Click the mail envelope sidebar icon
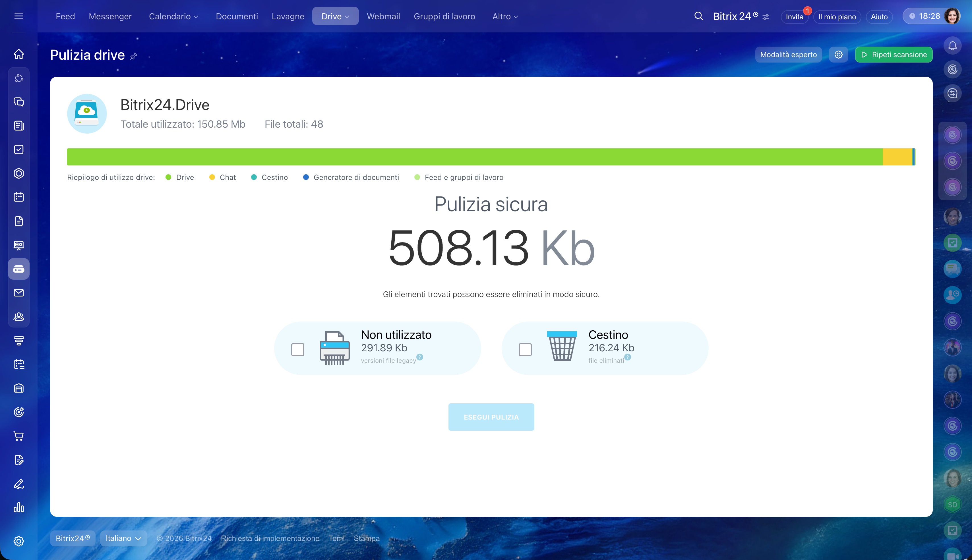The height and width of the screenshot is (560, 972). tap(18, 293)
